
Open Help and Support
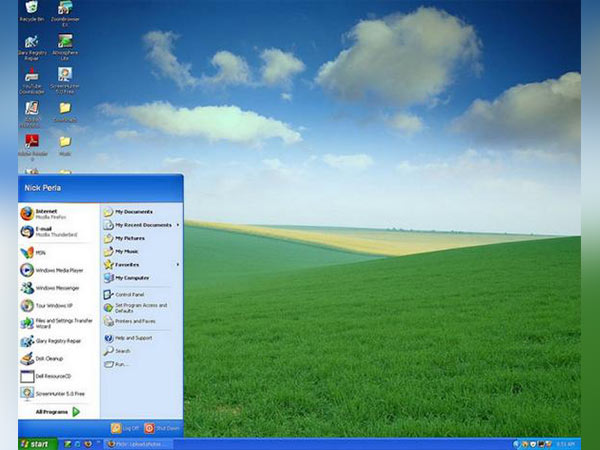click(x=141, y=338)
